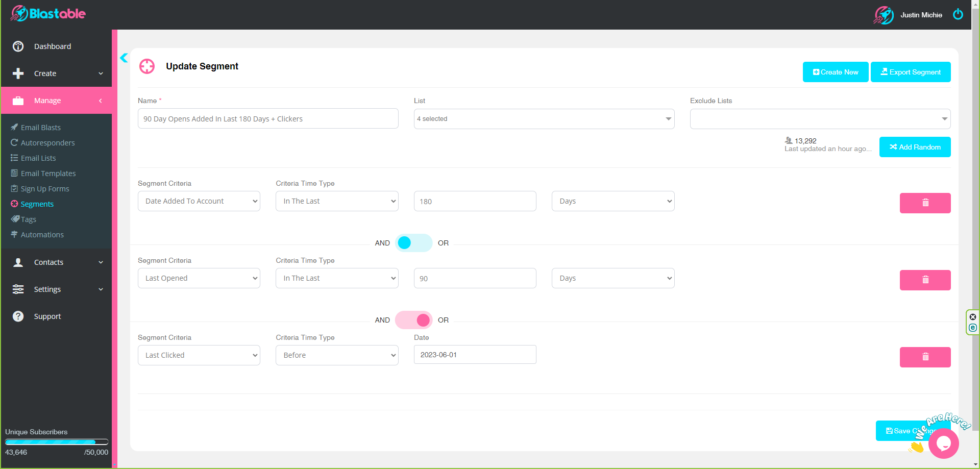
Task: Click the Add Random button
Action: 915,147
